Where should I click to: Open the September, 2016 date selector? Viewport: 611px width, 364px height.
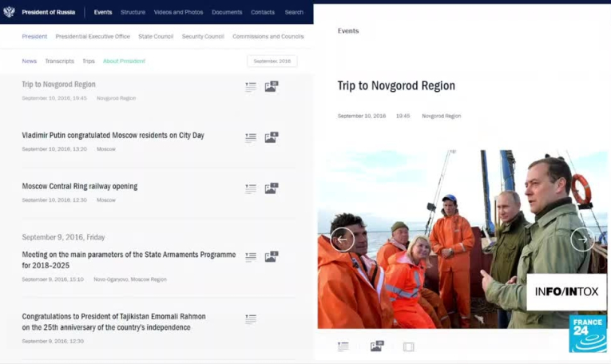tap(272, 61)
